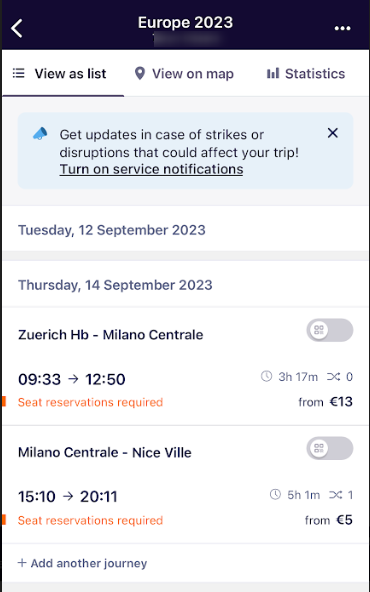The height and width of the screenshot is (592, 370).
Task: Toggle the Milano Centrale - Nice Ville journey switch
Action: coord(330,448)
